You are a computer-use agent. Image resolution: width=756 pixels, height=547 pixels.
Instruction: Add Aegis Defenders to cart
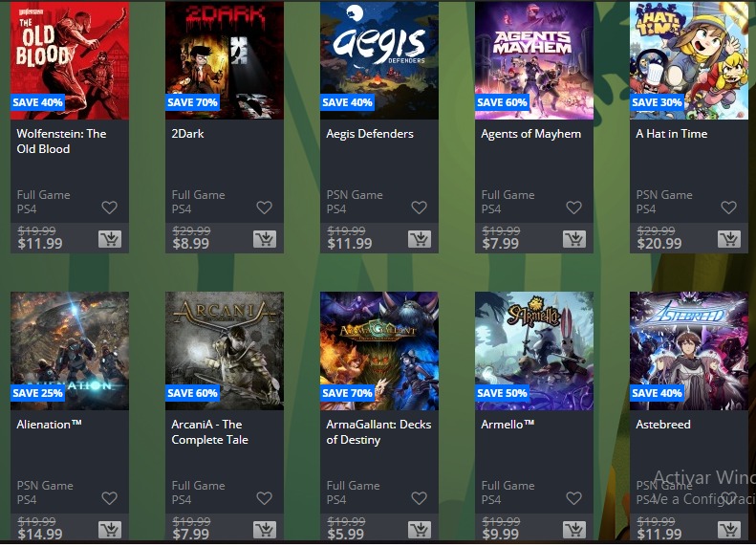(420, 239)
